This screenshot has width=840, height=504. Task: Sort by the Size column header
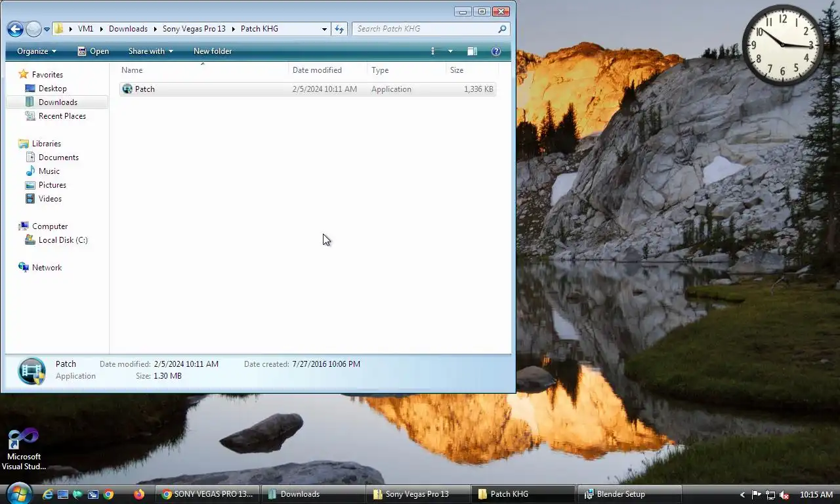[472, 70]
